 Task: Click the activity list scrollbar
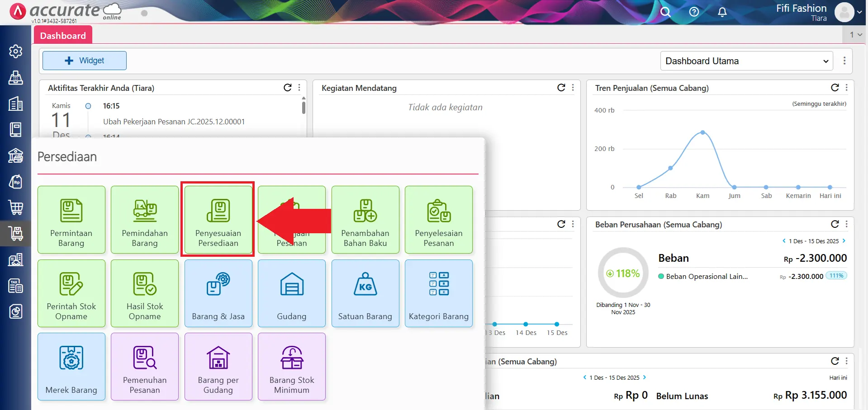304,108
